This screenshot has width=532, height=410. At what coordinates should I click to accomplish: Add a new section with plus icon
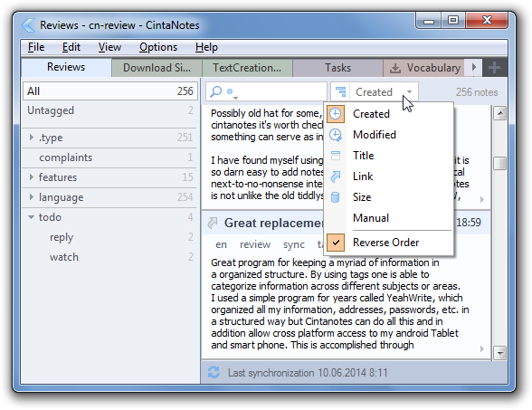coord(494,67)
